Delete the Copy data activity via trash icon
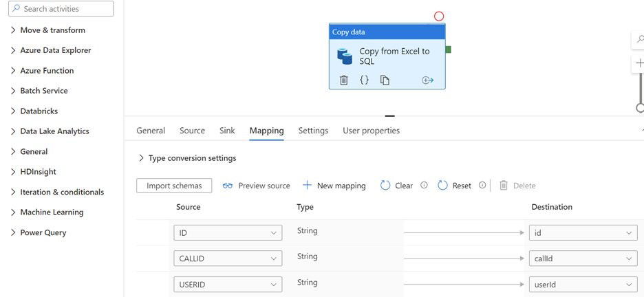This screenshot has width=644, height=297. pyautogui.click(x=344, y=80)
